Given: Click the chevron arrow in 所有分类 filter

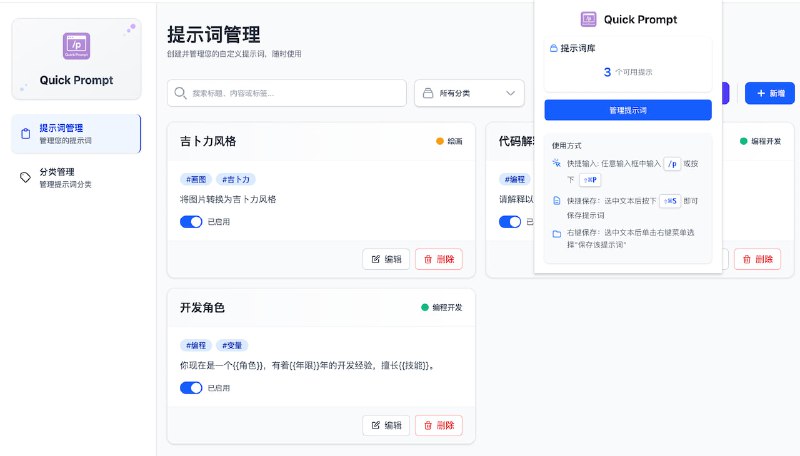Looking at the screenshot, I should click(x=511, y=93).
